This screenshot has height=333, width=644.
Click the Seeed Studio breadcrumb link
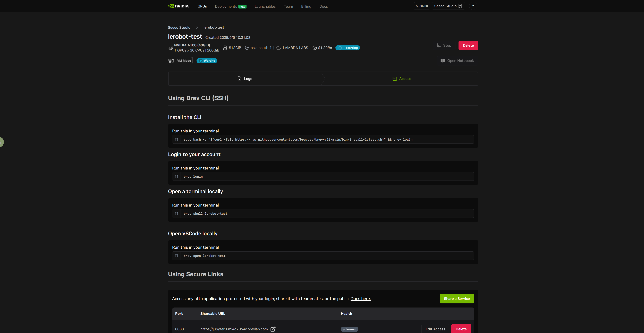179,28
